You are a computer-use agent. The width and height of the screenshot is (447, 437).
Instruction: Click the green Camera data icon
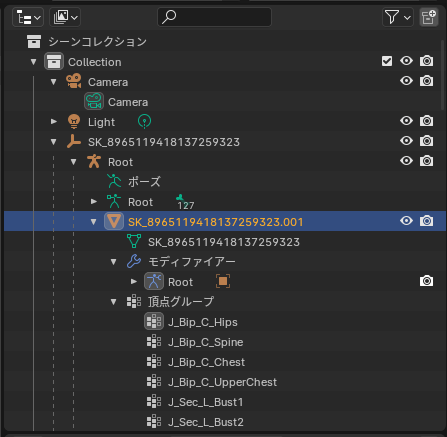point(94,101)
